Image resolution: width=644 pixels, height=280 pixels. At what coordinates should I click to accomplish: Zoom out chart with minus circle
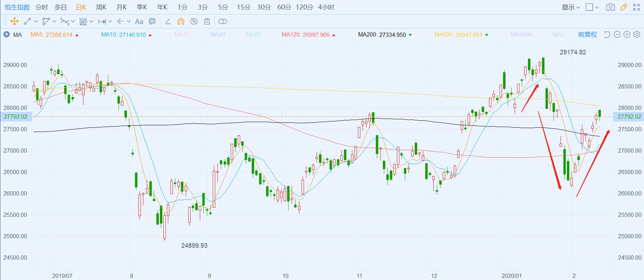[x=617, y=34]
